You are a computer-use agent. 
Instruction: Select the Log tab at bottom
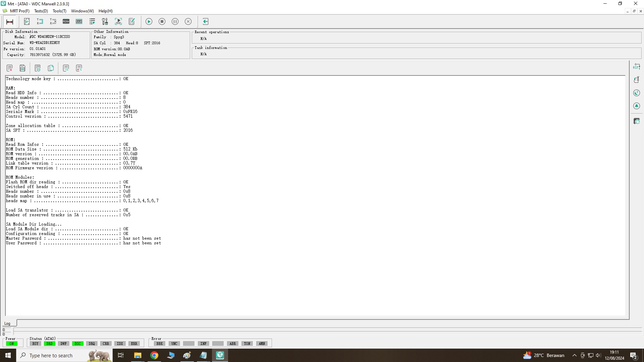click(7, 323)
